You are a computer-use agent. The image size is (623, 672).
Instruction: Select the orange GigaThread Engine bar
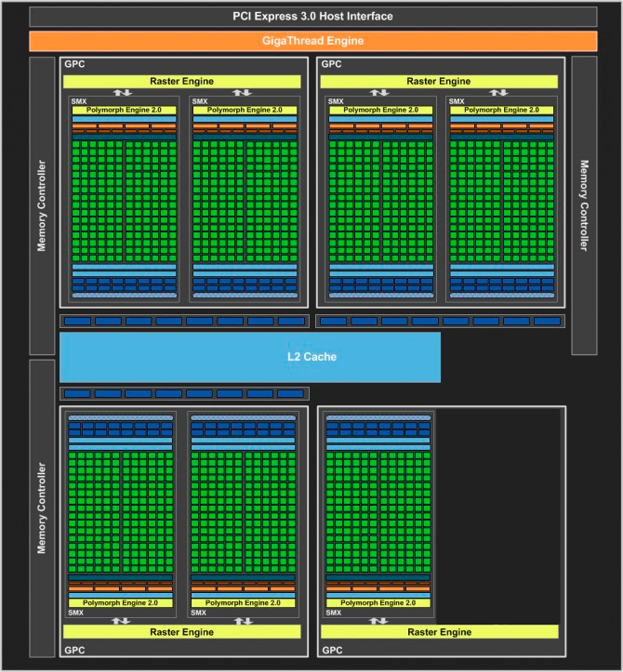point(313,41)
